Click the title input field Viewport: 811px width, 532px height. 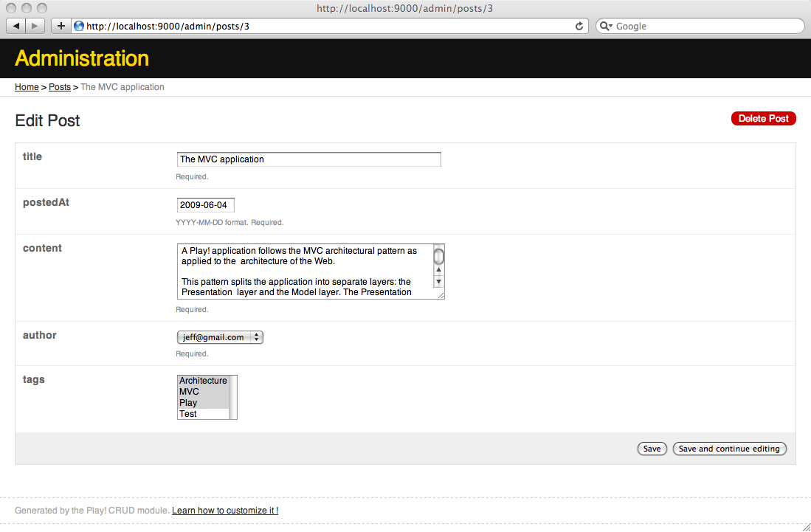[x=308, y=159]
